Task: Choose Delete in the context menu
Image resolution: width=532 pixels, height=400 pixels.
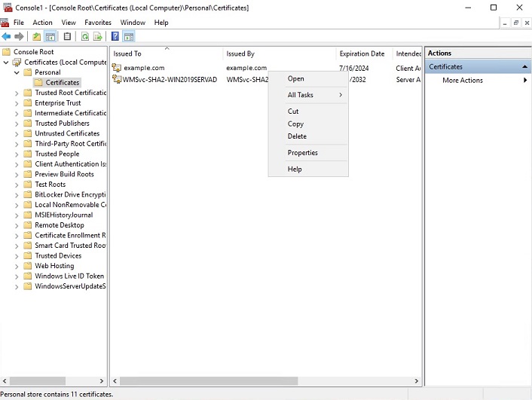Action: tap(297, 136)
